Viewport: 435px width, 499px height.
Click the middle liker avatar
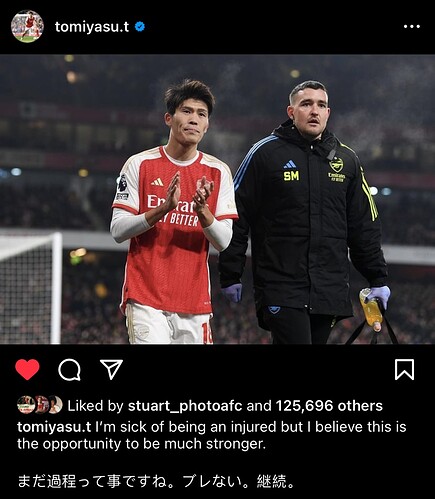pyautogui.click(x=41, y=405)
